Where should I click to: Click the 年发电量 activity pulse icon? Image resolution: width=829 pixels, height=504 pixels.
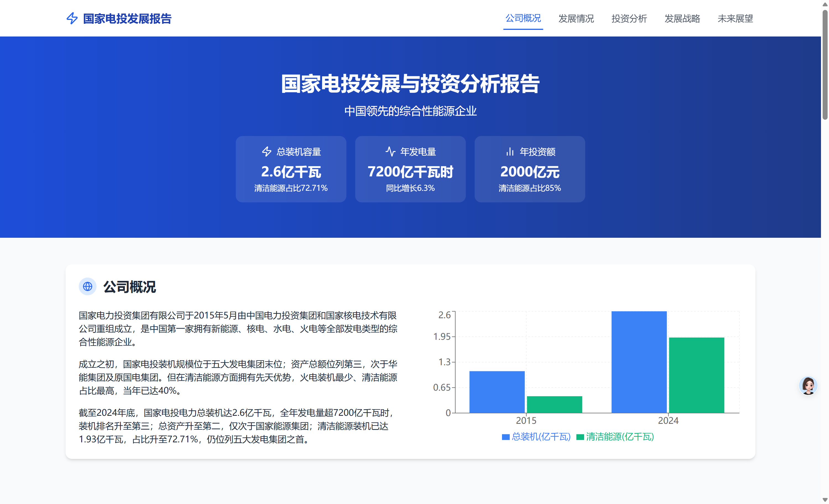pos(390,152)
